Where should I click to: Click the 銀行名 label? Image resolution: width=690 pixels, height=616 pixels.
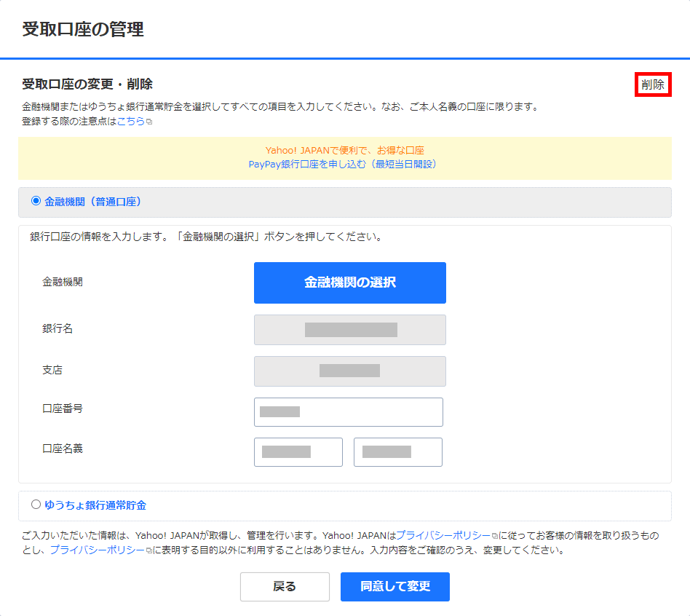(57, 328)
